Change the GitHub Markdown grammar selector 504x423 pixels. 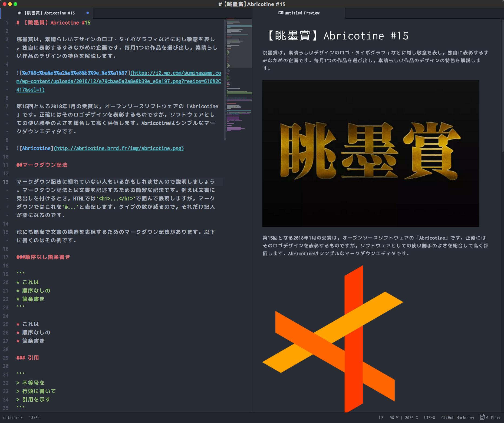click(x=457, y=418)
